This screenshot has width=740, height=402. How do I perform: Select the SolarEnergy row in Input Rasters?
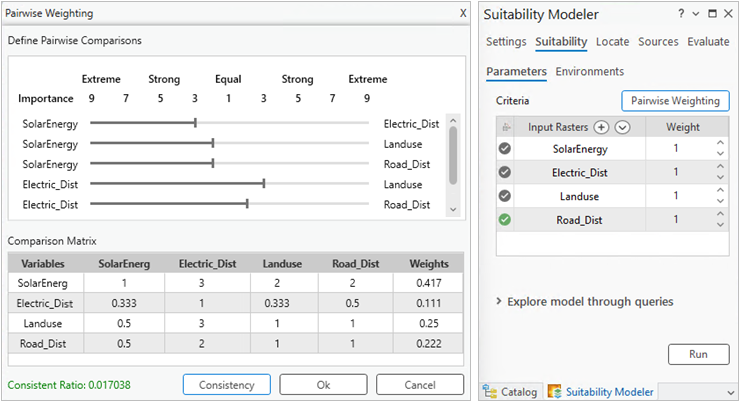(x=580, y=149)
